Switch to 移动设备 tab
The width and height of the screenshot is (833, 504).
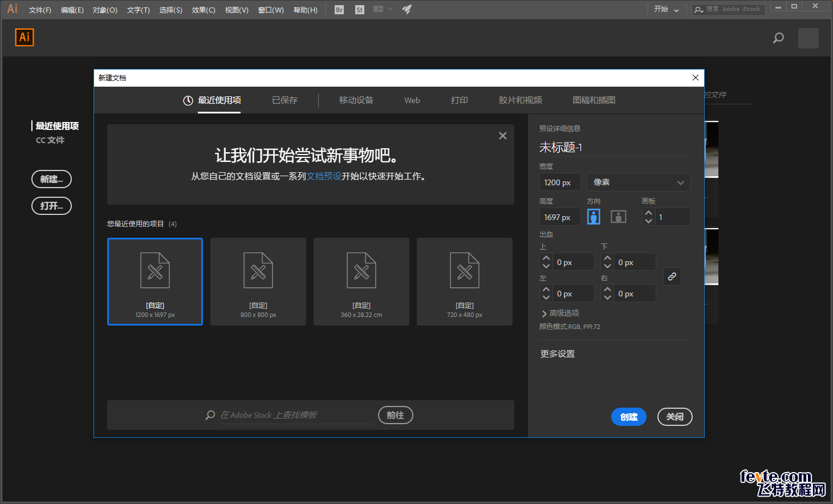[356, 100]
